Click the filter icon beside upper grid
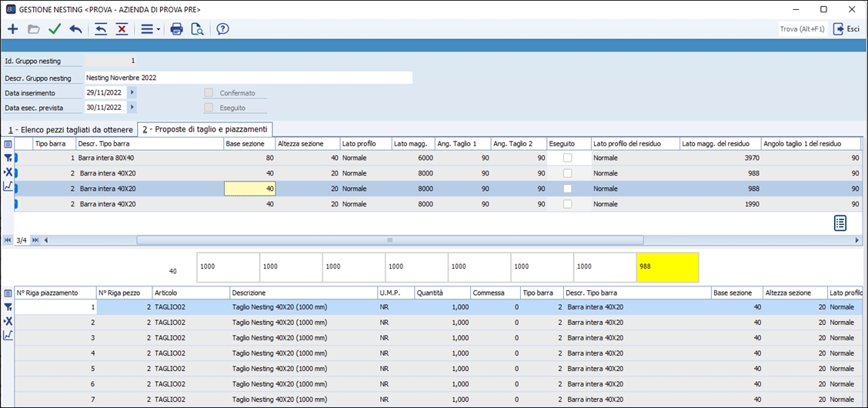868x408 pixels. point(8,158)
